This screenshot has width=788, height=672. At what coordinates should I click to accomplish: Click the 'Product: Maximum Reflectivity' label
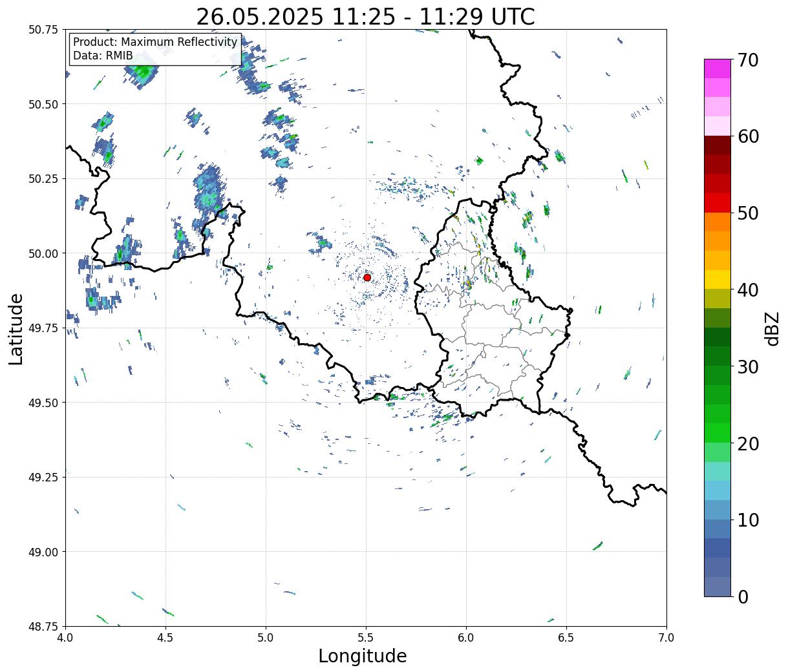(x=155, y=42)
